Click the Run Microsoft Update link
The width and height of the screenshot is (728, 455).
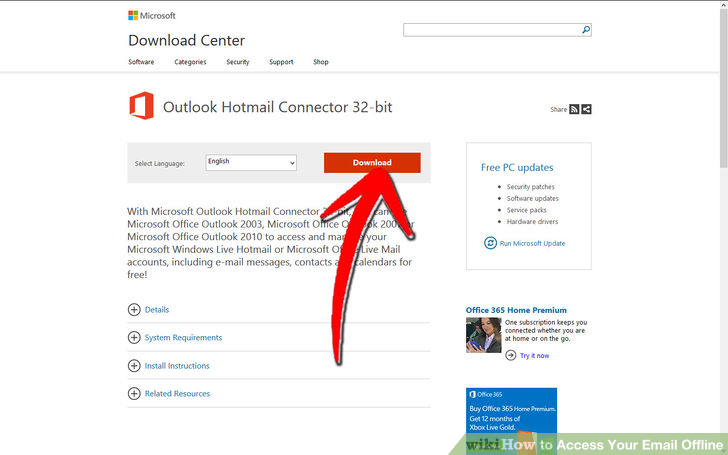coord(533,243)
